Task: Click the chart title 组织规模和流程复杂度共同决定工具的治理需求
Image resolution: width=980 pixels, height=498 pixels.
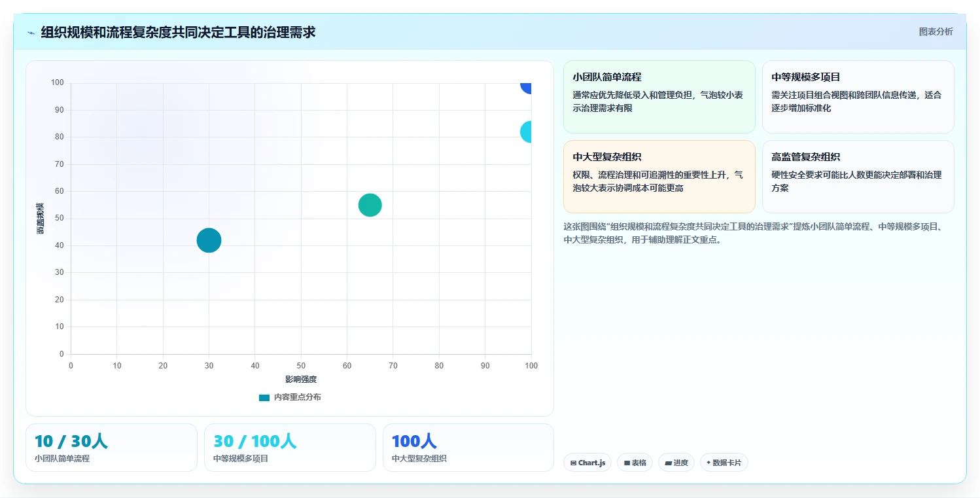Action: pyautogui.click(x=178, y=32)
